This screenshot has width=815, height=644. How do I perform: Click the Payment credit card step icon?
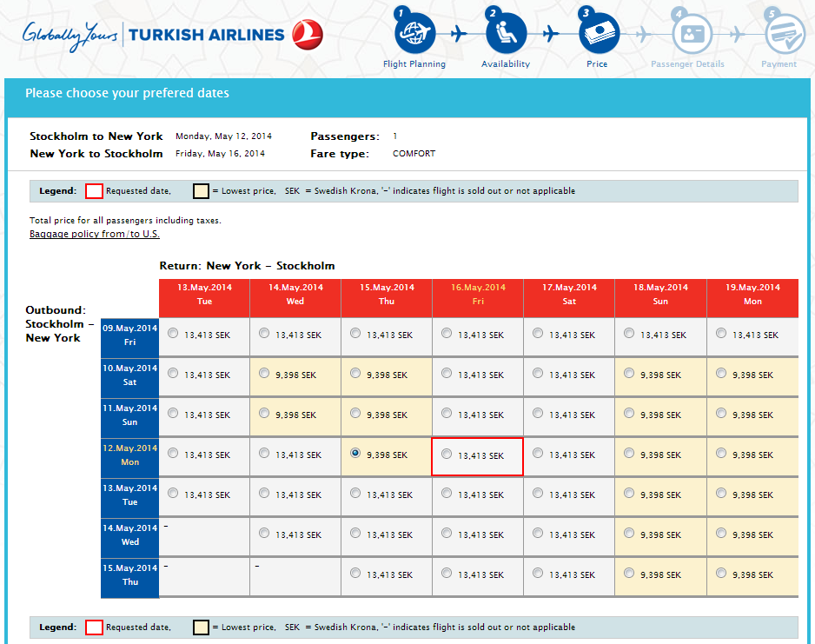(784, 35)
